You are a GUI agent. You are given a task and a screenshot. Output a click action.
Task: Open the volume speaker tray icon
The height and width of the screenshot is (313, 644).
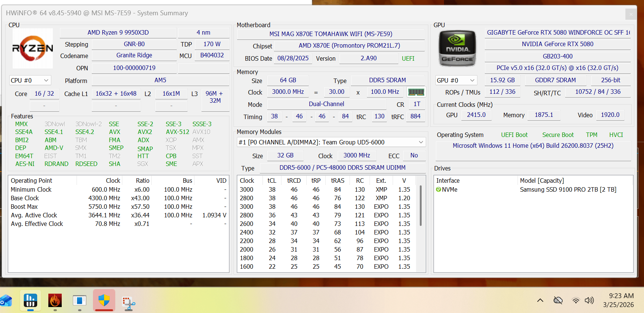pos(589,300)
